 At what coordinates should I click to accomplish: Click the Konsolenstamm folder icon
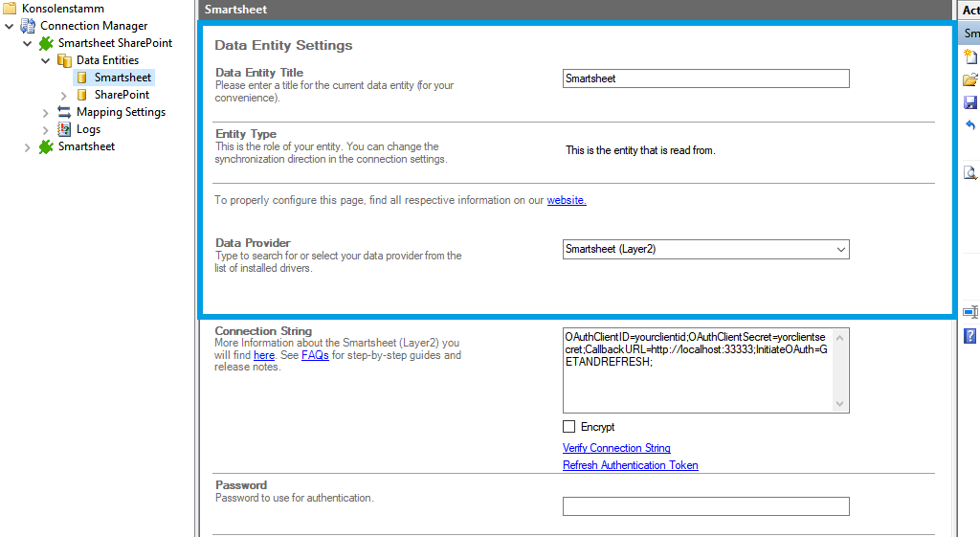coord(10,9)
